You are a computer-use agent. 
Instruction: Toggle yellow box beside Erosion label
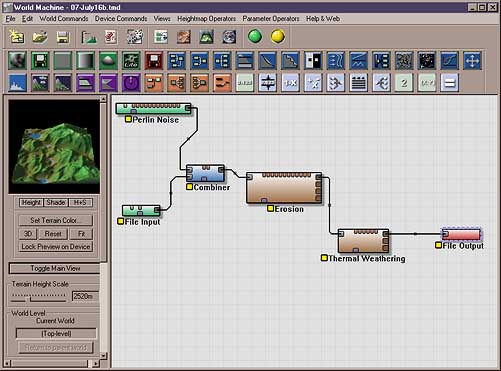[x=270, y=209]
